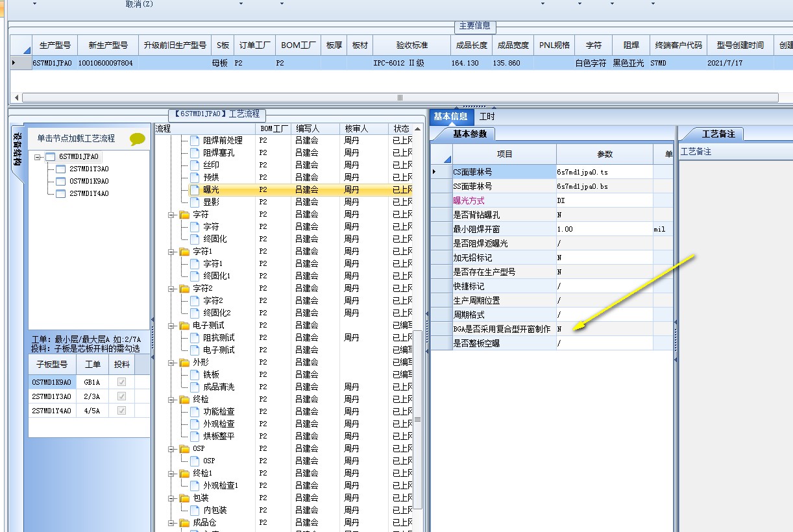793x532 pixels.
Task: Collapse the 包装 folder expander
Action: pos(173,498)
